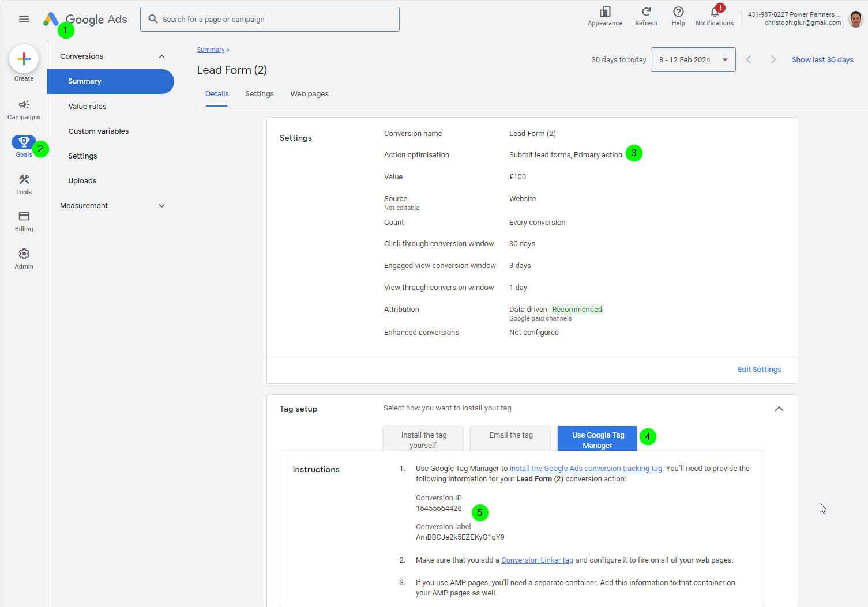Open the Goals trophy icon
The width and height of the screenshot is (868, 607).
[24, 142]
